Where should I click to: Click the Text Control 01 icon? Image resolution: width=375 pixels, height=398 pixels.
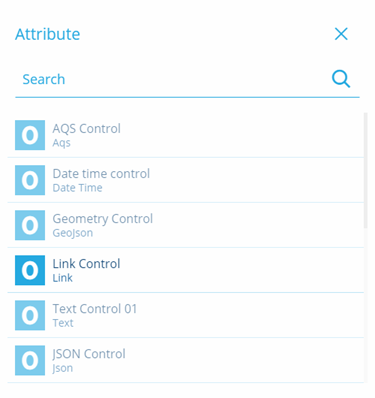point(30,315)
